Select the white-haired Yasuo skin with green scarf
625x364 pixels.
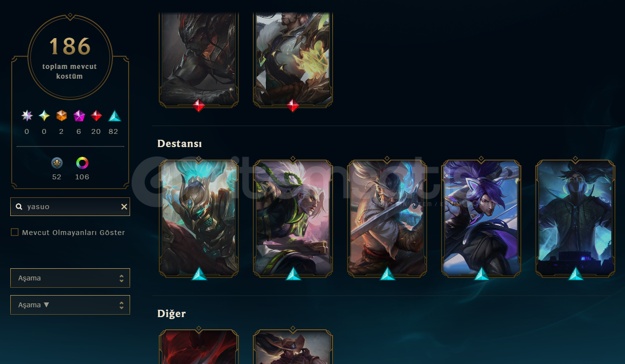[x=293, y=218]
